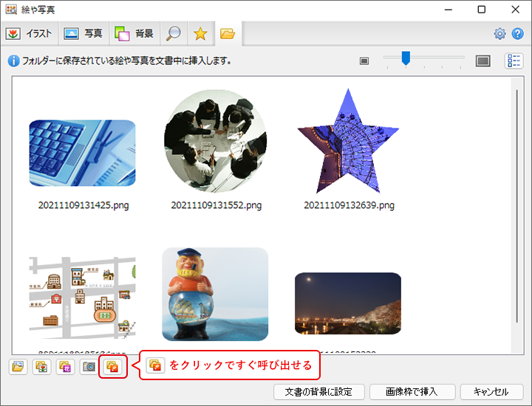The image size is (532, 406).
Task: Click the first folder-with-picture icon at bottom left
Action: pos(18,366)
